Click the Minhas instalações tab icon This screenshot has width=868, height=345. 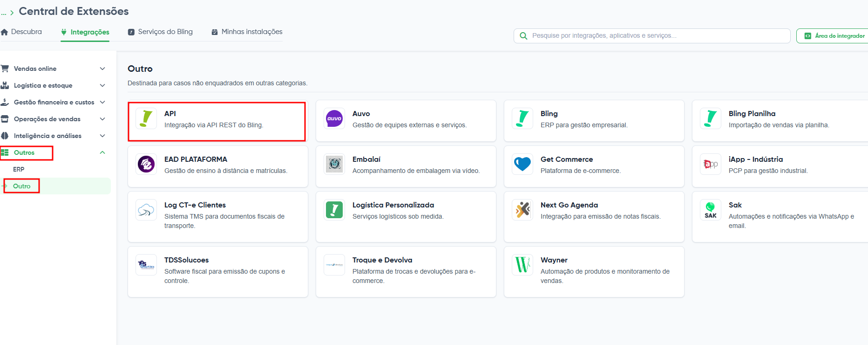point(215,32)
